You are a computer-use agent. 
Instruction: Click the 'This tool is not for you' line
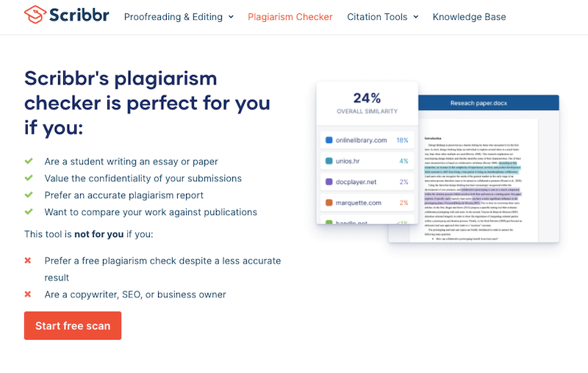tap(89, 234)
